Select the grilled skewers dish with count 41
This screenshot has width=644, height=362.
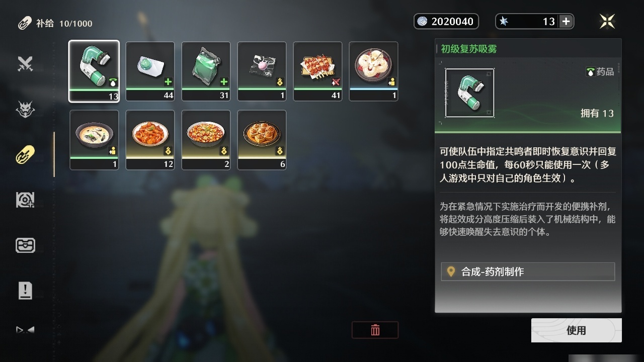317,71
